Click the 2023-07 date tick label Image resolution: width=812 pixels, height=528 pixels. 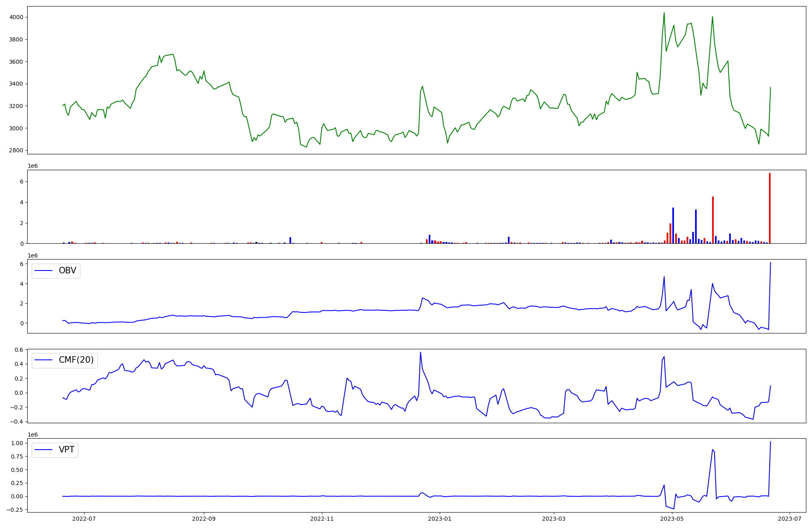click(x=790, y=519)
